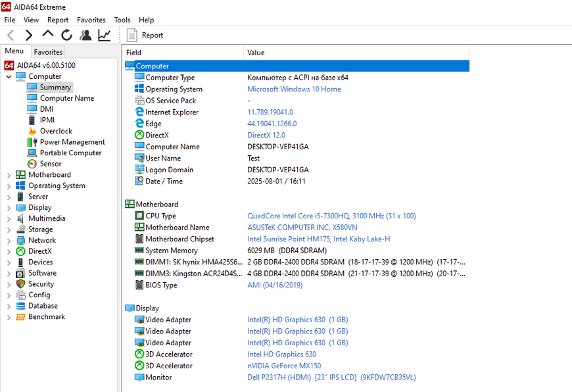Open the Microsoft Windows 10 Home link
The image size is (572, 392).
294,89
